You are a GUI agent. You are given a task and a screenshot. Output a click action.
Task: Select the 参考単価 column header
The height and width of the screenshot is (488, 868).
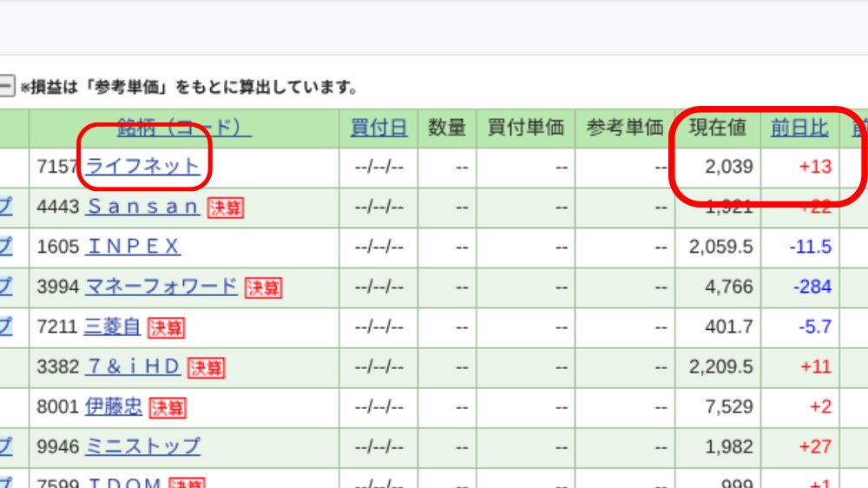pos(624,128)
